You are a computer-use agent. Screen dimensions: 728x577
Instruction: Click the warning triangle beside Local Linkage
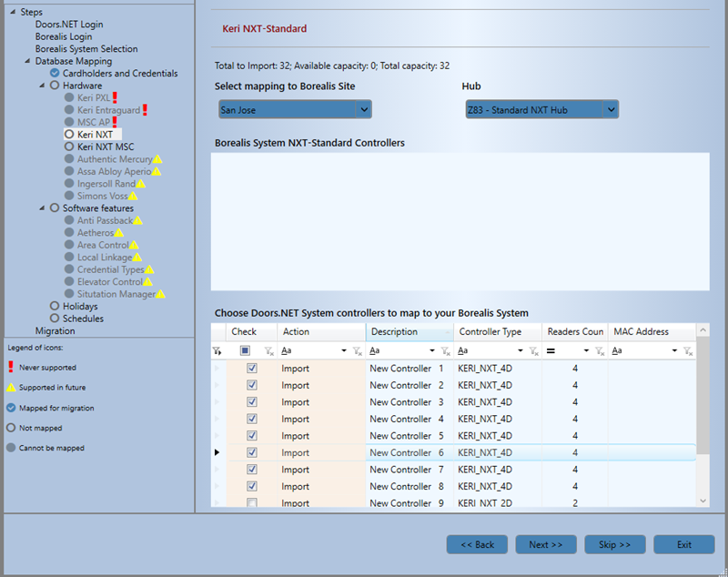click(137, 258)
